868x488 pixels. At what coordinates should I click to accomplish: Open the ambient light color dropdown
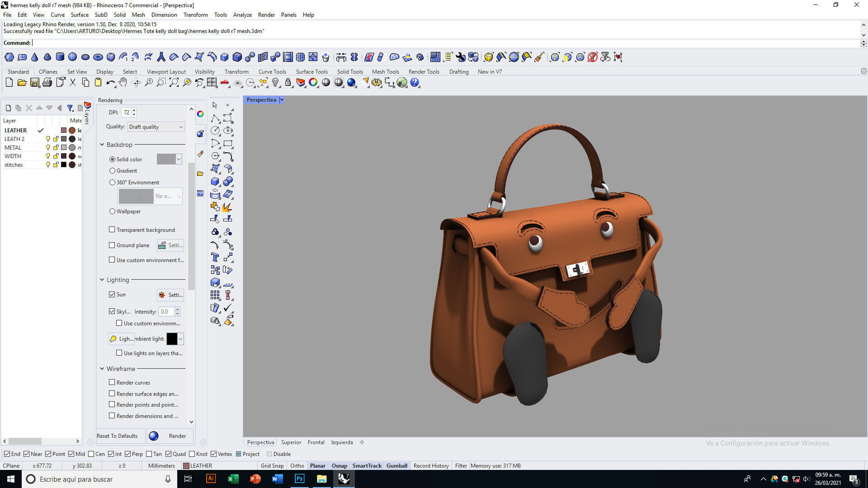pyautogui.click(x=180, y=339)
